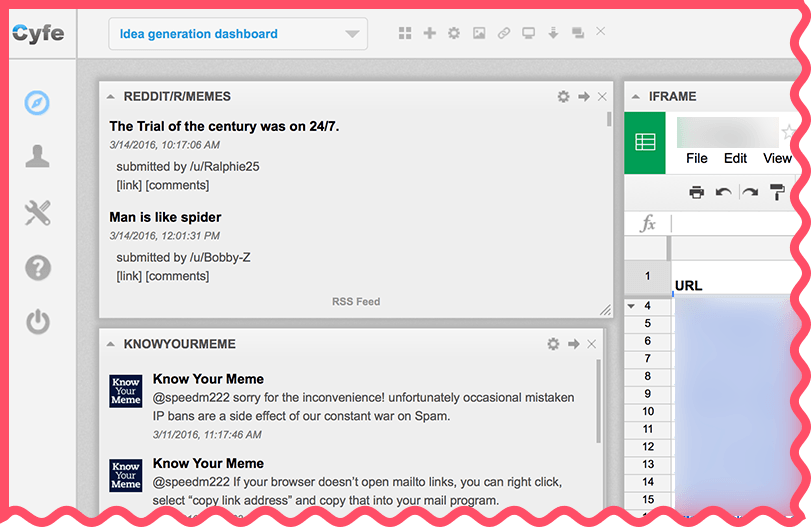Screen dimensions: 811x527
Task: Click Know Your Meme avatar on mailto tweet
Action: 126,475
